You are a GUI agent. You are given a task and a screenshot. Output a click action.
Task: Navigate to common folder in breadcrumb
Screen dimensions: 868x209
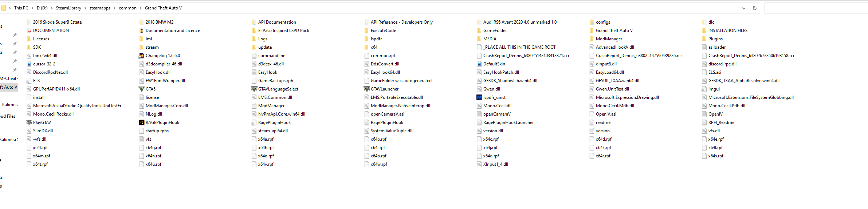tap(127, 8)
